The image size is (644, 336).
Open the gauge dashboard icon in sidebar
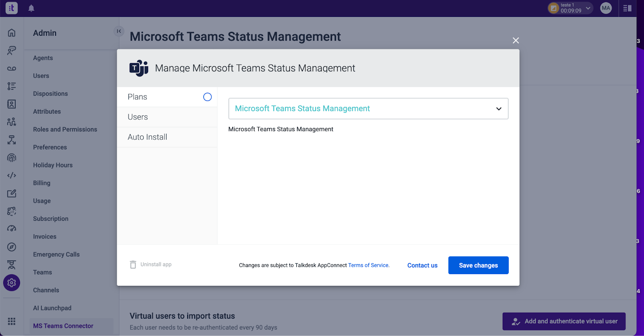point(12,229)
